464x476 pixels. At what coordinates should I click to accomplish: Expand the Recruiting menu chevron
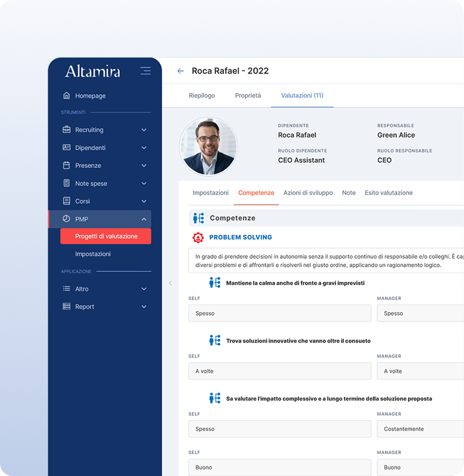pos(144,130)
